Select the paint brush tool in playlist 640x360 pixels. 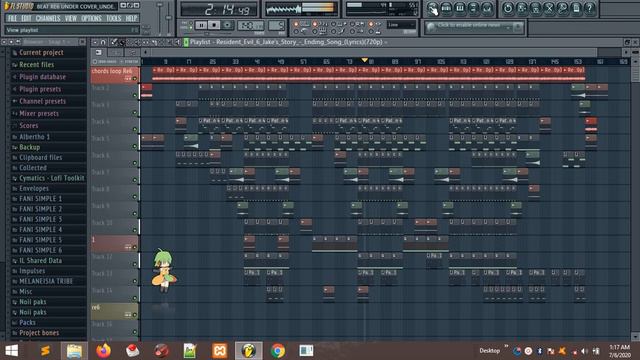122,42
